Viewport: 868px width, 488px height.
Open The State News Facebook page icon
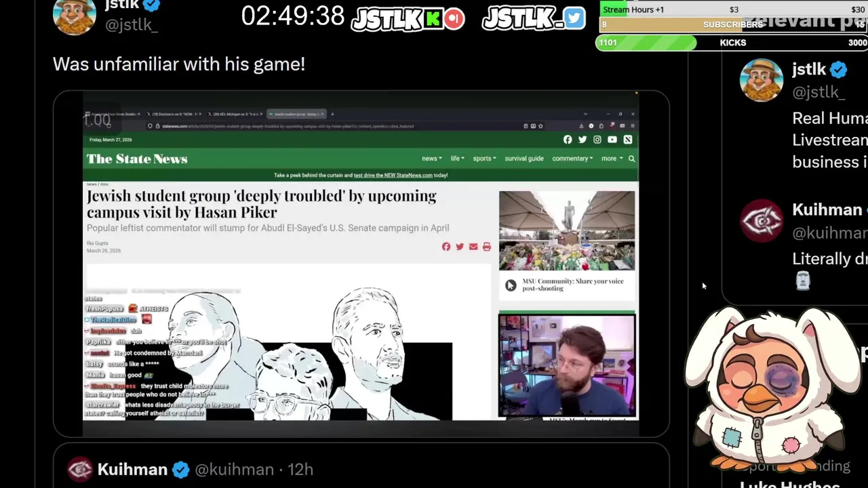click(568, 140)
